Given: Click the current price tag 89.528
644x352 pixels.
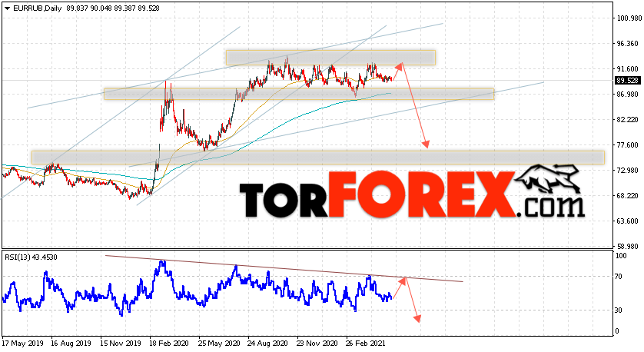Looking at the screenshot, I should (x=628, y=81).
